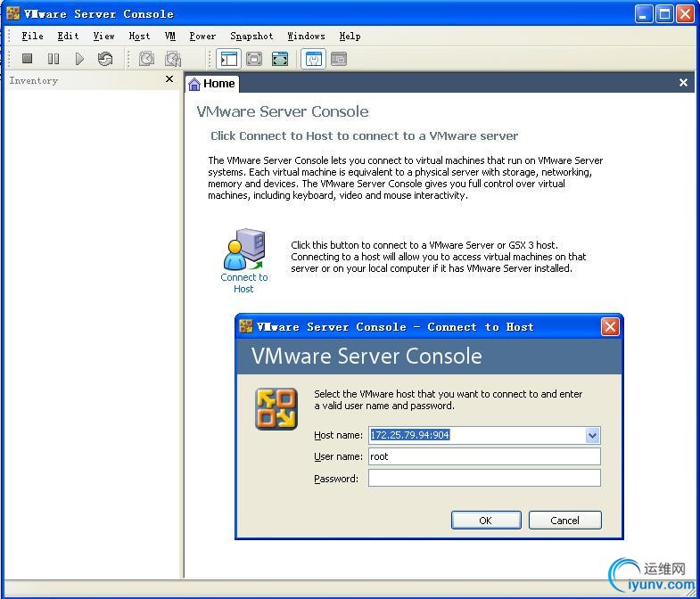700x599 pixels.
Task: Click the Quick Switch mode icon
Action: [254, 59]
